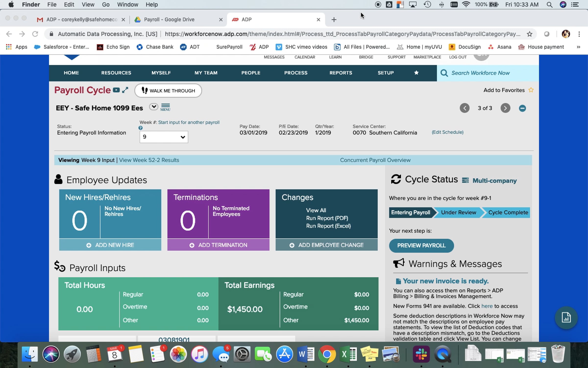Open the RESOURCES navigation menu
The height and width of the screenshot is (368, 588).
pyautogui.click(x=116, y=73)
